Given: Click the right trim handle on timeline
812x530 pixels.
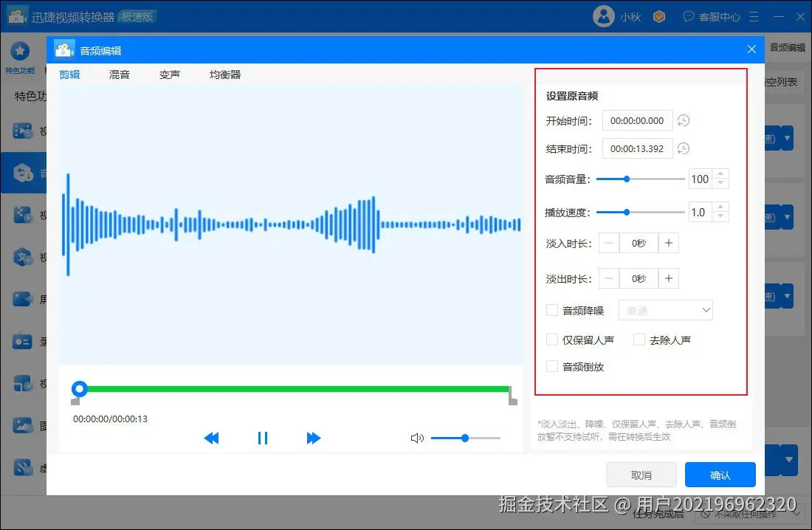Looking at the screenshot, I should (x=513, y=396).
